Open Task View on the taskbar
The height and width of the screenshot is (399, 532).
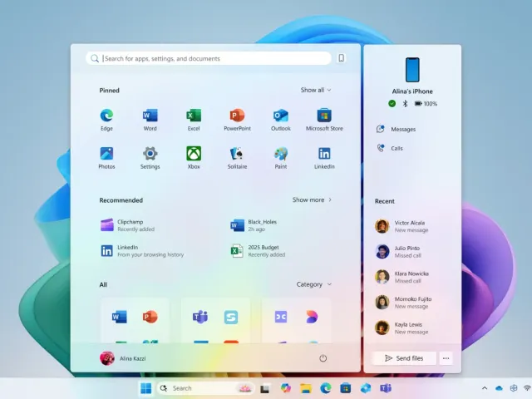click(265, 388)
